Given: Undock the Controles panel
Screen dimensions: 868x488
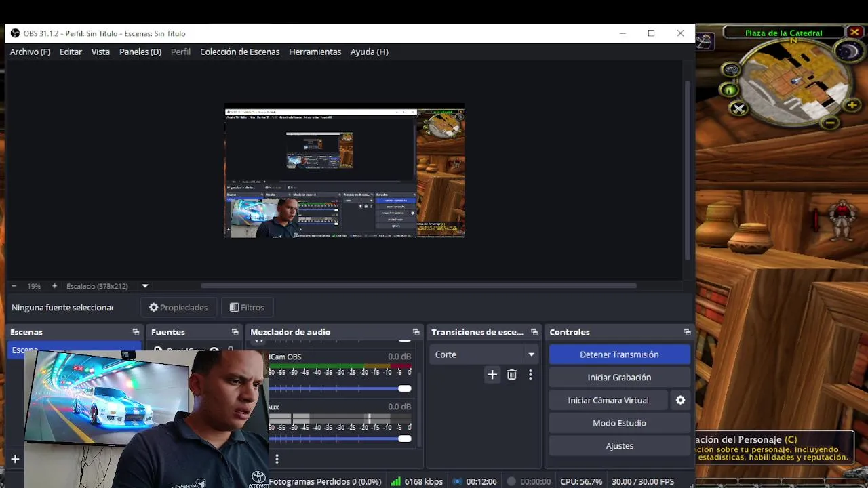Looking at the screenshot, I should (687, 332).
